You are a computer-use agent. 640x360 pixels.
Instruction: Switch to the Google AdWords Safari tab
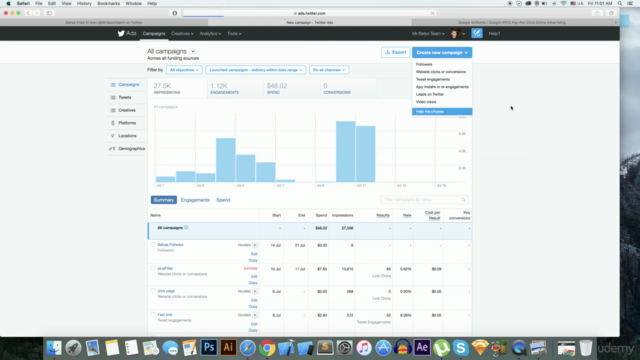point(512,22)
